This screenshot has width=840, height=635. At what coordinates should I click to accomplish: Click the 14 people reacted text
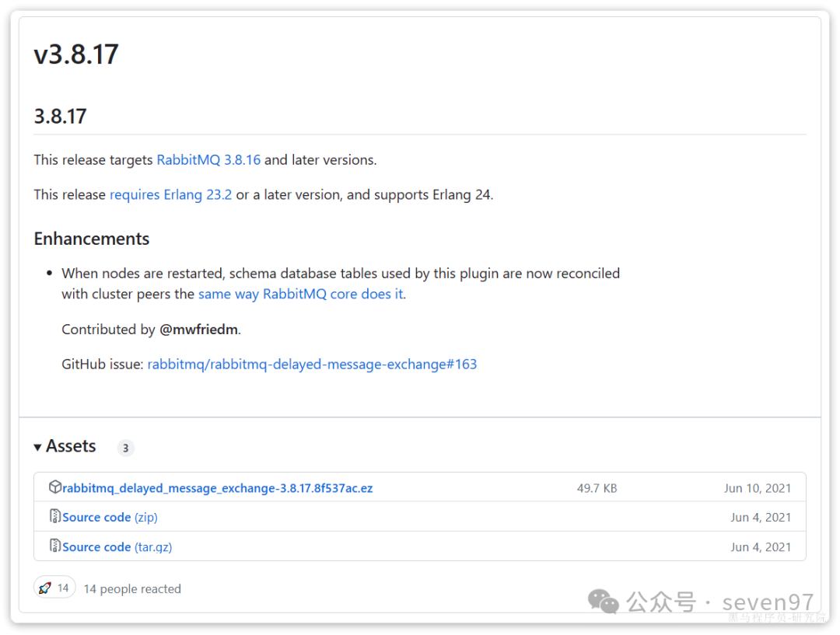(x=132, y=589)
